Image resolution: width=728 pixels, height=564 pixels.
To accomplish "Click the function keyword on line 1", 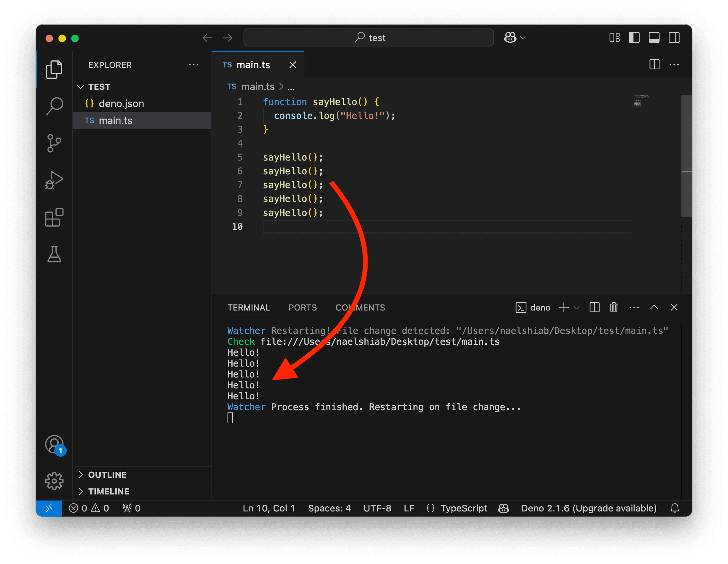I will click(285, 102).
